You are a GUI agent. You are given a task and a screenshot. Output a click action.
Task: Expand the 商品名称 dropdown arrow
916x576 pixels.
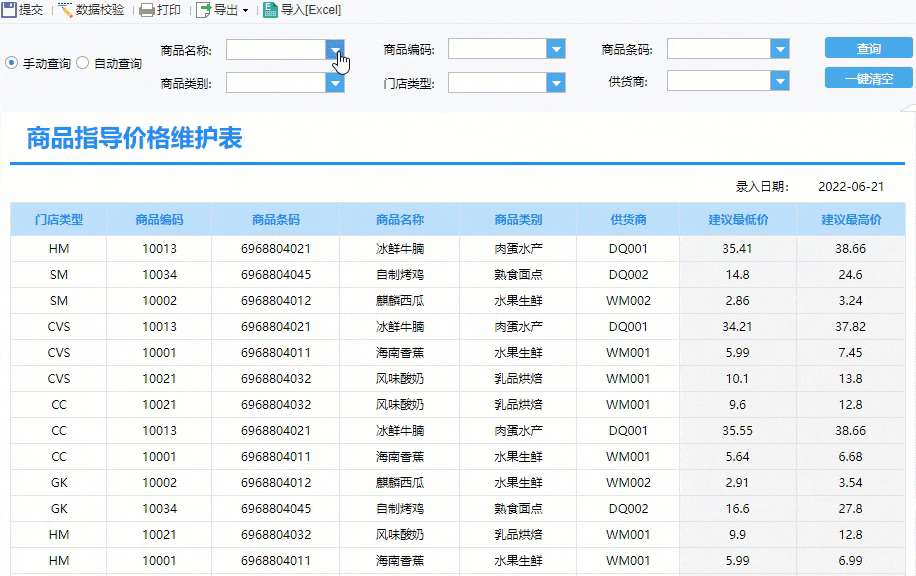click(335, 49)
